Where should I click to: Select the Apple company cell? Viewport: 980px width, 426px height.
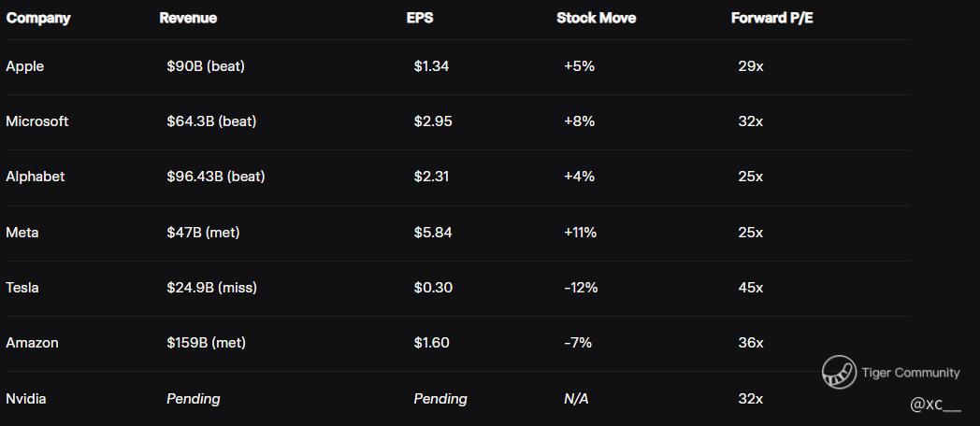pyautogui.click(x=25, y=66)
